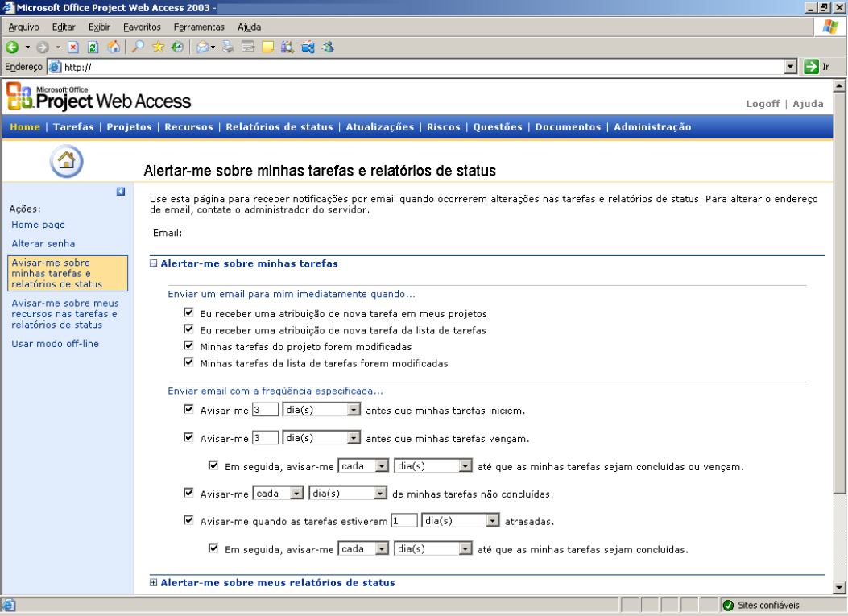Uncheck new task assignment in meus projetos
The width and height of the screenshot is (848, 616).
tap(188, 312)
